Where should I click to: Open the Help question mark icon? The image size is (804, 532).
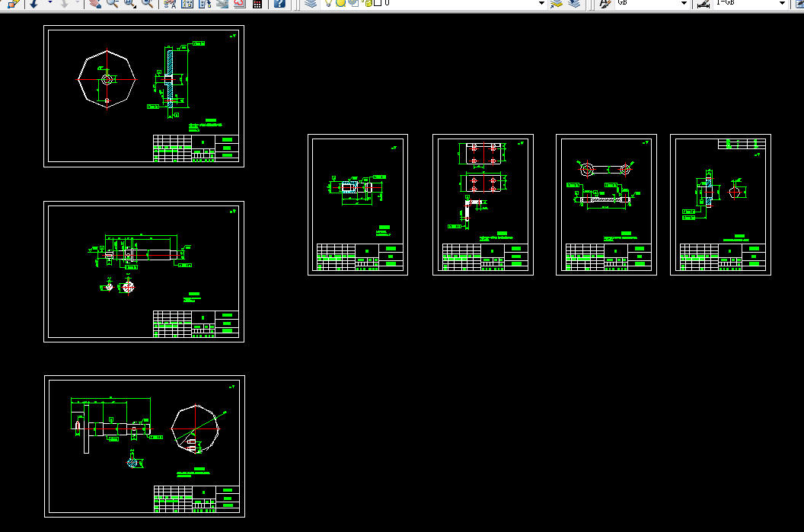pos(279,4)
